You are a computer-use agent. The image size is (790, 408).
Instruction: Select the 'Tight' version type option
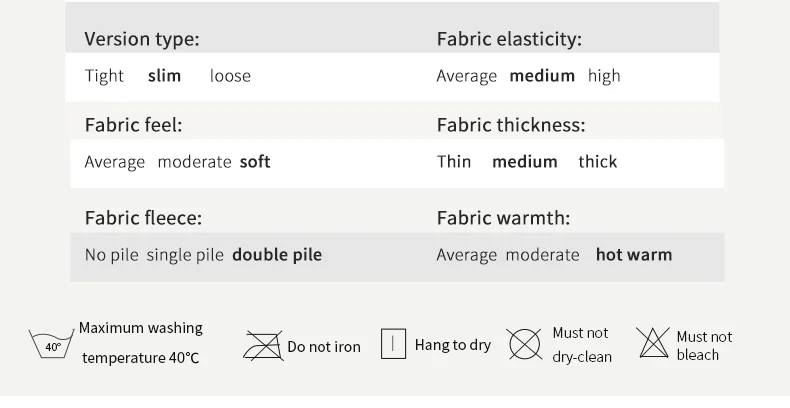(104, 76)
